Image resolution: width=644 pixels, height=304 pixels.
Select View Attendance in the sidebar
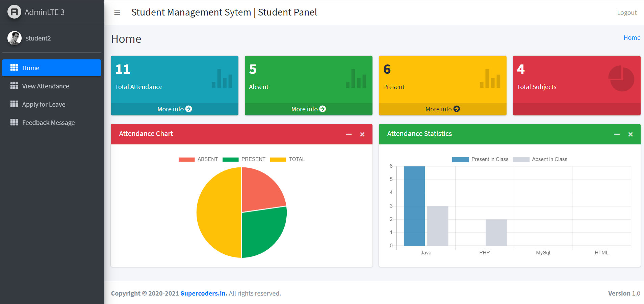pyautogui.click(x=45, y=86)
